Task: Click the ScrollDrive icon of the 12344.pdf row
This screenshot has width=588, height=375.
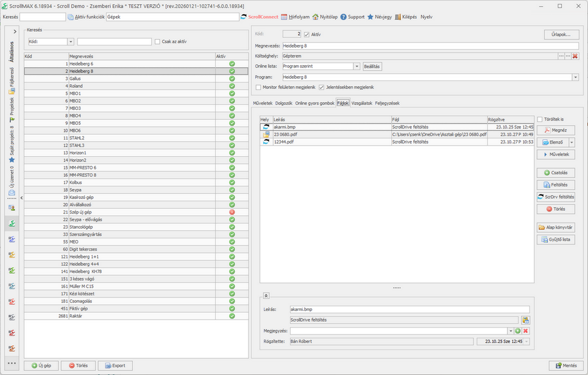Action: (x=266, y=141)
